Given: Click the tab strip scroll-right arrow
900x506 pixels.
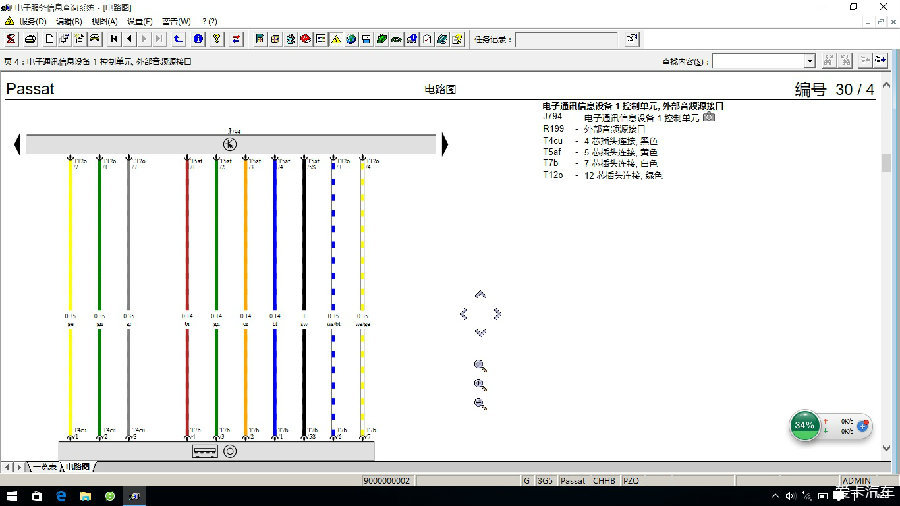Looking at the screenshot, I should tap(19, 467).
